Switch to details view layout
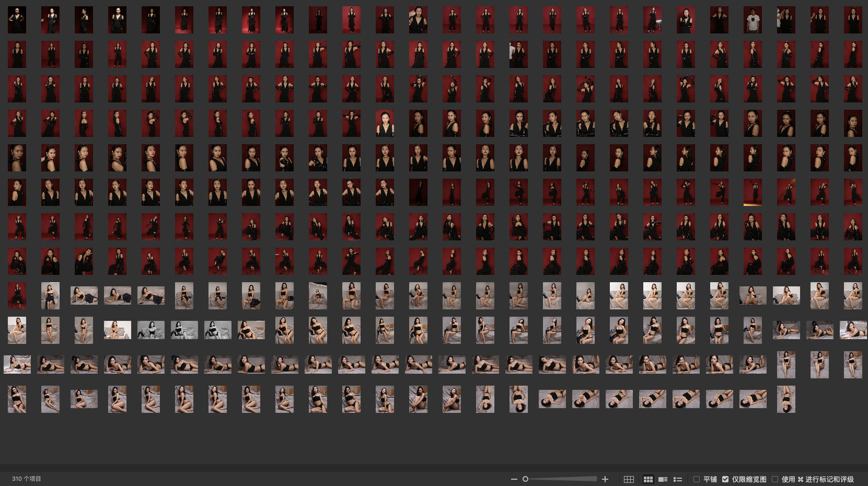Screen dimensions: 868x486 663,479
